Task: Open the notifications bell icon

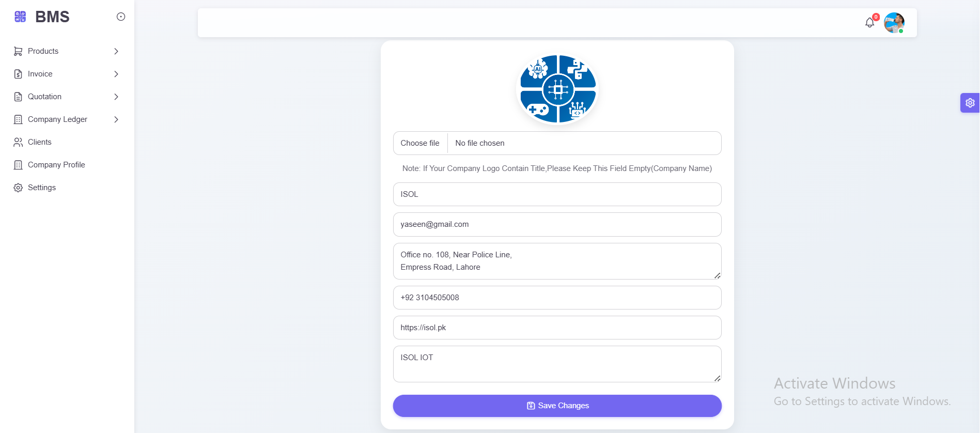Action: (x=869, y=23)
